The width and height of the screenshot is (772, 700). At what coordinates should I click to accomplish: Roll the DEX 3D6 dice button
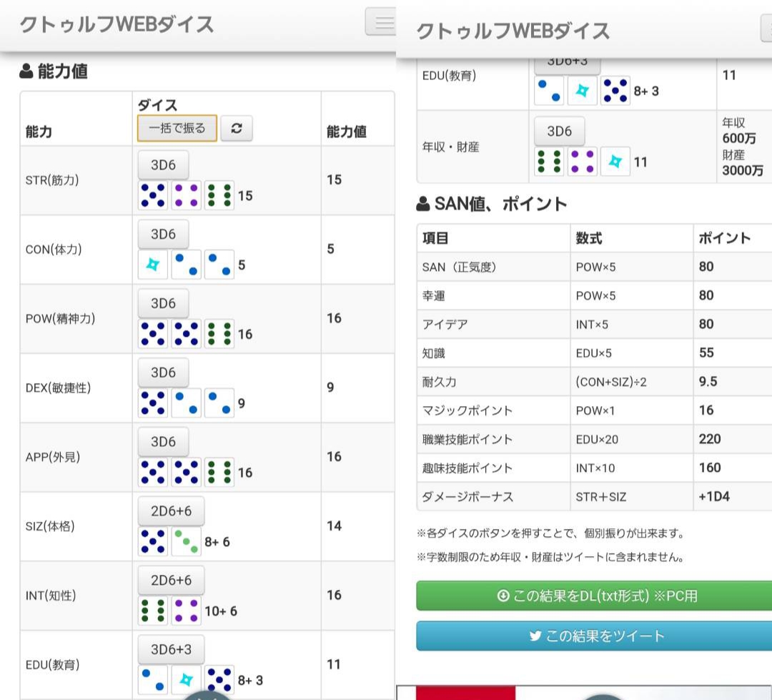pos(162,373)
